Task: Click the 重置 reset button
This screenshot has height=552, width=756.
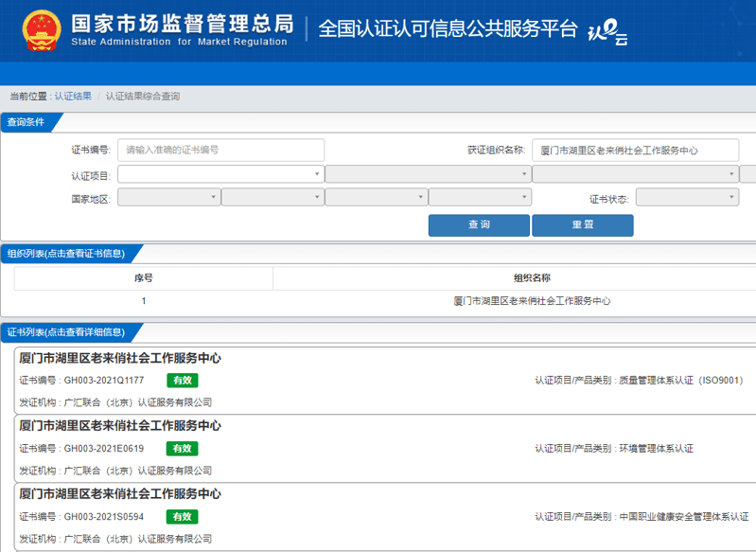Action: 582,225
